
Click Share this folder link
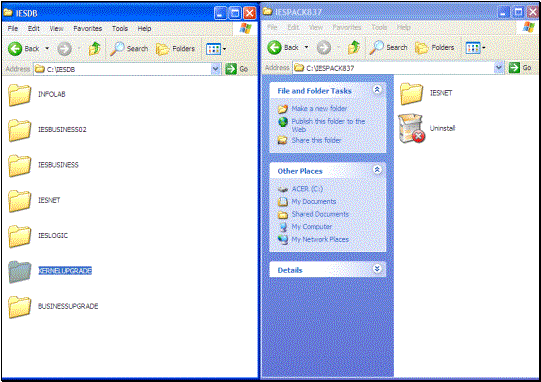(316, 140)
